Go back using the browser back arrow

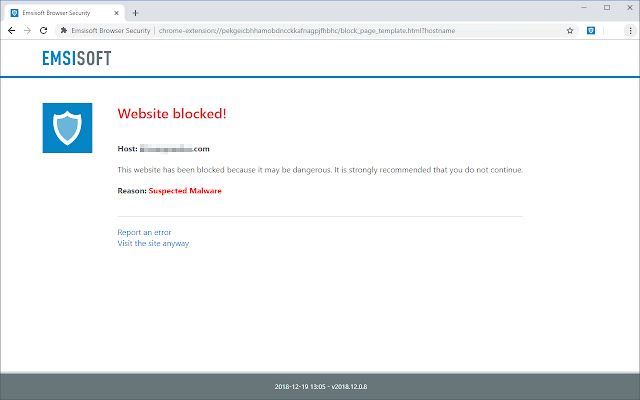tap(11, 31)
